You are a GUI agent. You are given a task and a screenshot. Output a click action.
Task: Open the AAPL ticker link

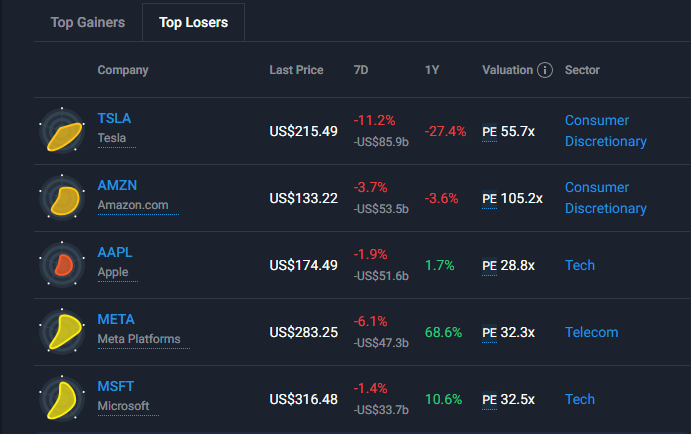click(114, 252)
